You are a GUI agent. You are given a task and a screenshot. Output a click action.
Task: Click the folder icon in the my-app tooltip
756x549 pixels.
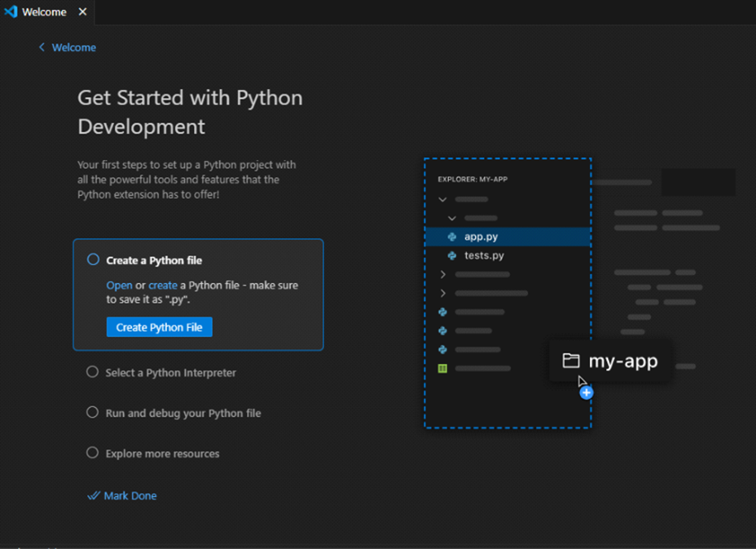(570, 361)
